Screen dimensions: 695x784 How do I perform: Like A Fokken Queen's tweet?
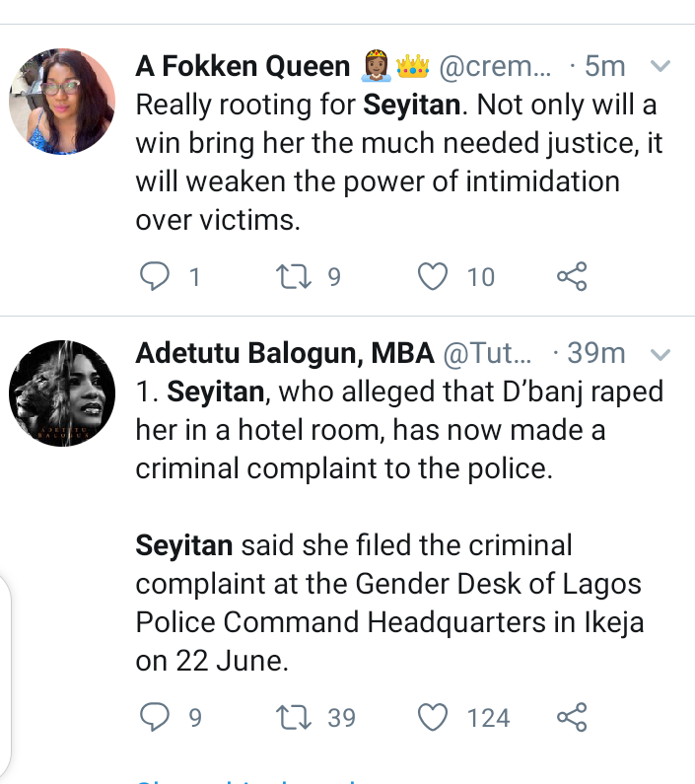pos(434,277)
